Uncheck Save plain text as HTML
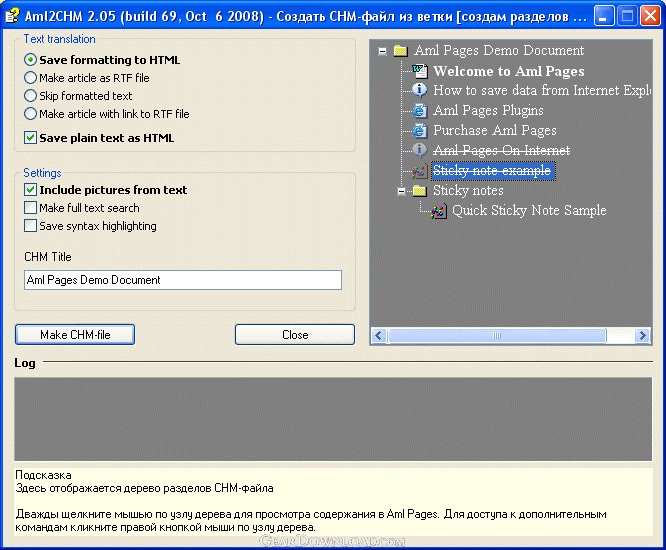Image resolution: width=666 pixels, height=550 pixels. 30,138
